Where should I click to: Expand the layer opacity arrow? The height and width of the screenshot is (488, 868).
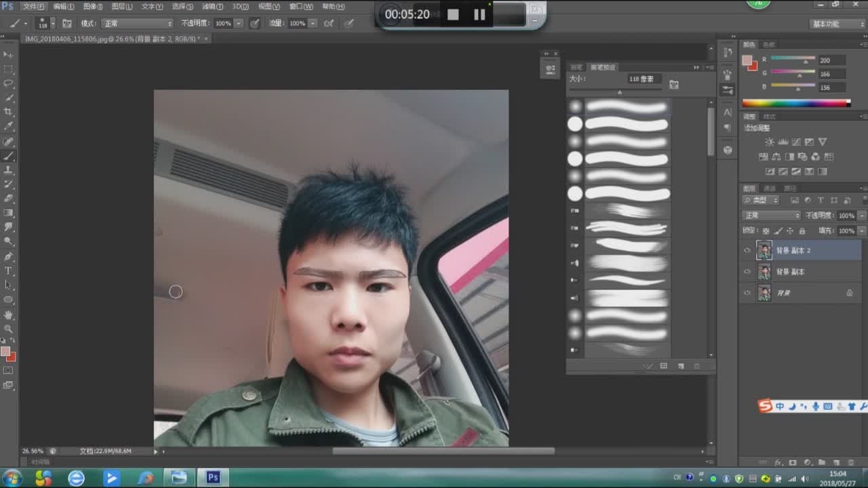[x=862, y=216]
